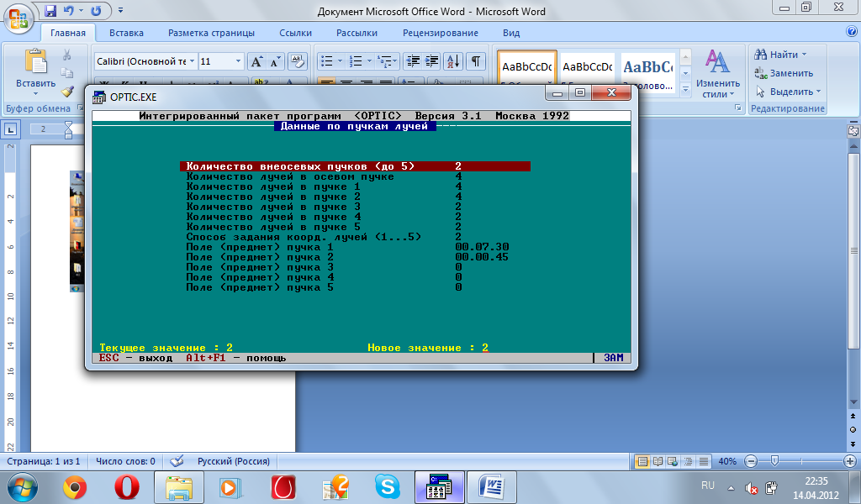Click the 40% zoom level button

(727, 461)
